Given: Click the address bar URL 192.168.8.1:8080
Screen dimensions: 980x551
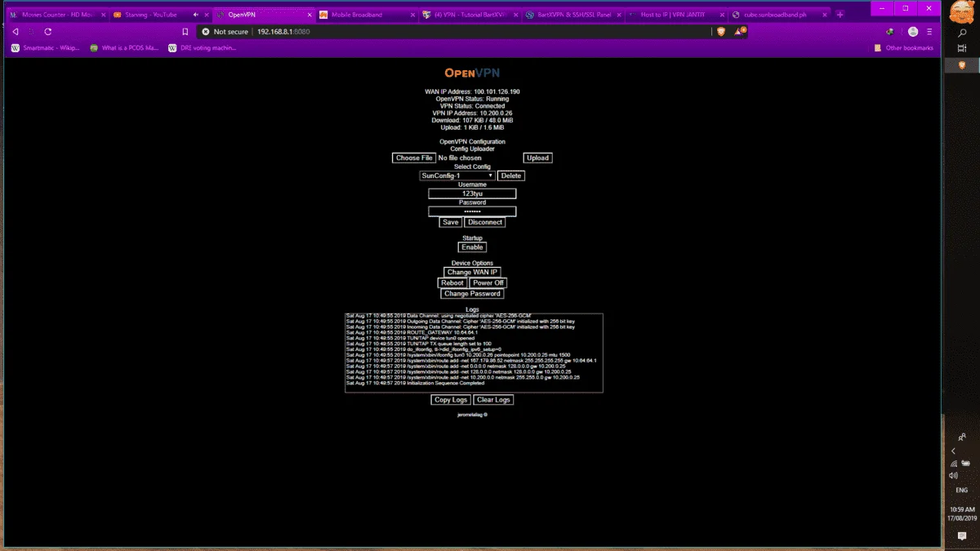Looking at the screenshot, I should (x=283, y=31).
